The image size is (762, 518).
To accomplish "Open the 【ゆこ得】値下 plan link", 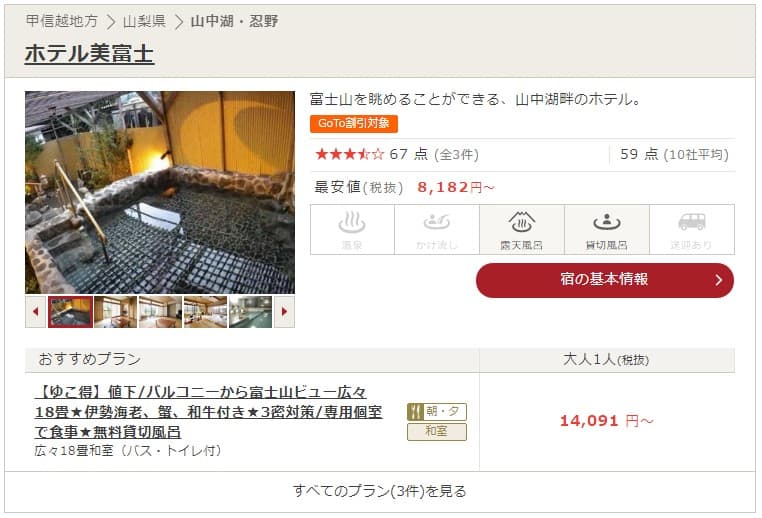I will (x=208, y=412).
